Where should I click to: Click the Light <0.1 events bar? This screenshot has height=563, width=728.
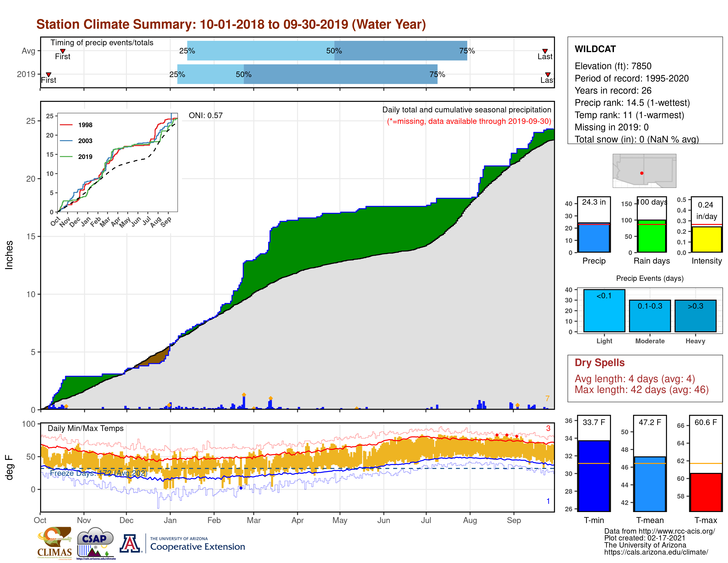tap(604, 310)
